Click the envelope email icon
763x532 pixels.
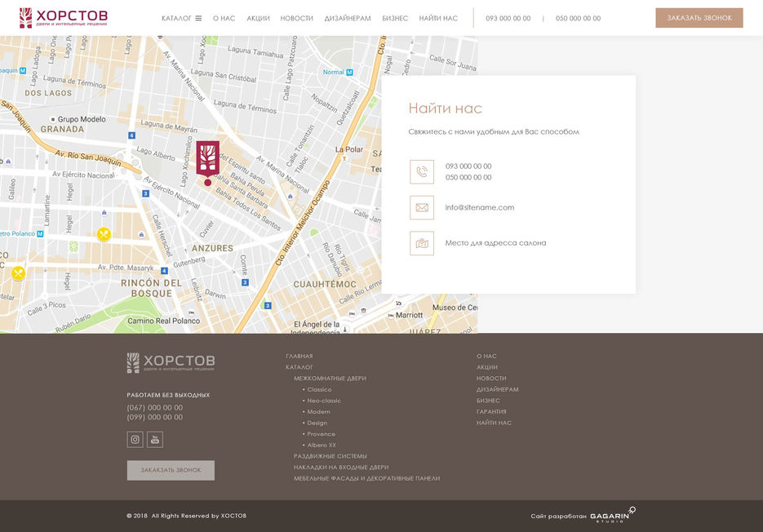[422, 208]
